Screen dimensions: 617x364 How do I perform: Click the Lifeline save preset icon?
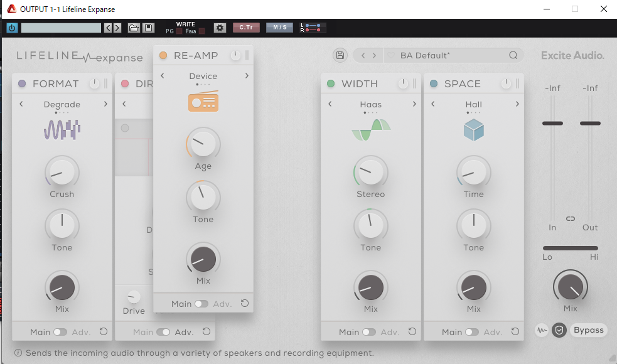click(x=340, y=55)
